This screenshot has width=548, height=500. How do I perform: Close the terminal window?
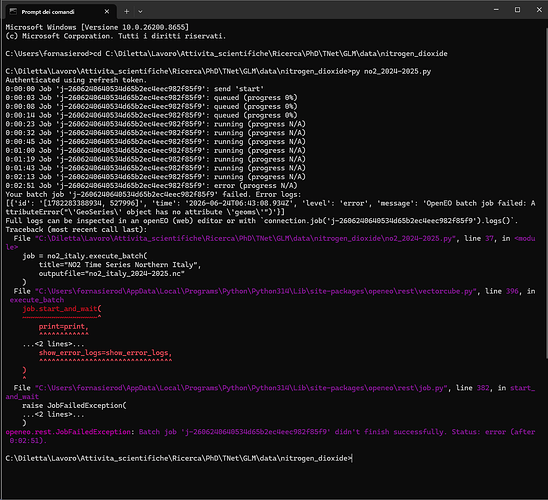[x=539, y=10]
